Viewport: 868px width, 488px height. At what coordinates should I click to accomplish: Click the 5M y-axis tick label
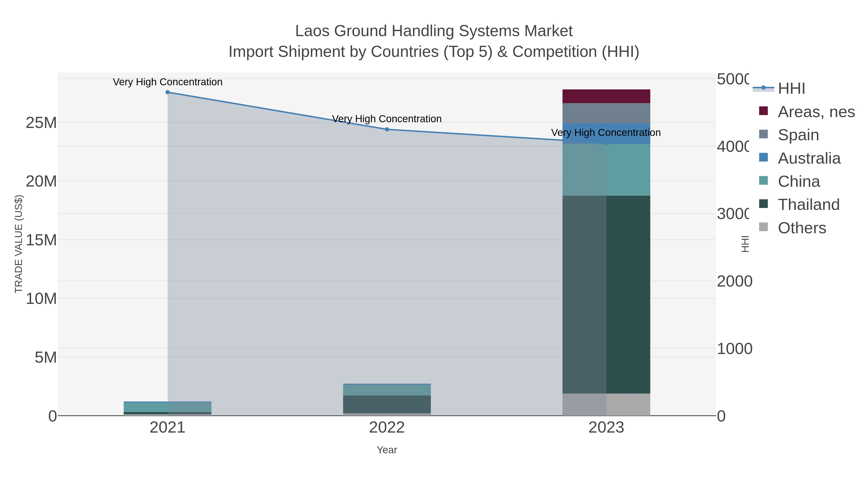[x=46, y=357]
